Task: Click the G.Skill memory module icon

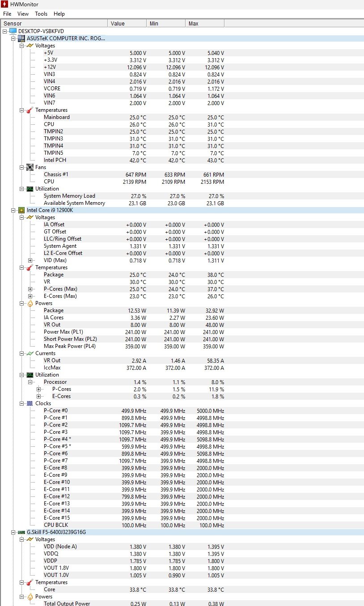Action: click(x=21, y=532)
